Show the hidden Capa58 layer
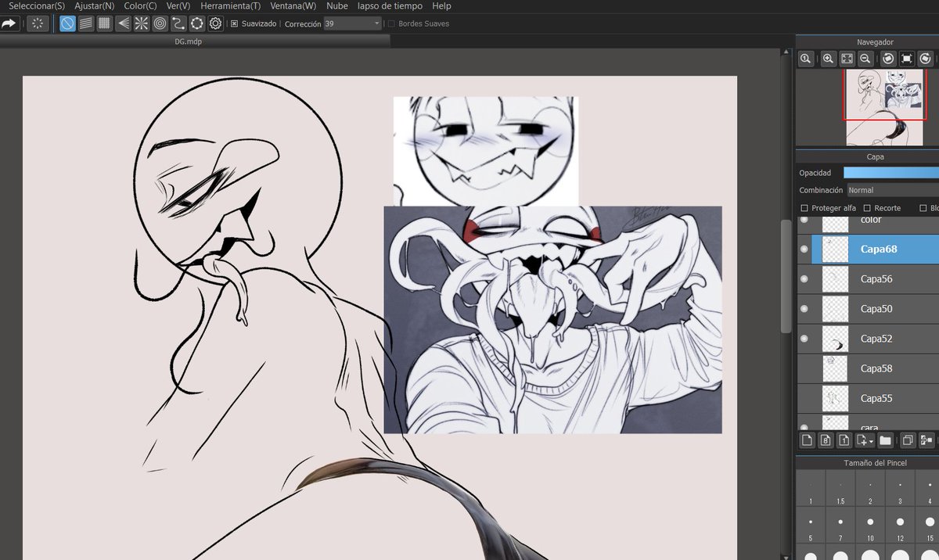Image resolution: width=939 pixels, height=560 pixels. click(804, 368)
